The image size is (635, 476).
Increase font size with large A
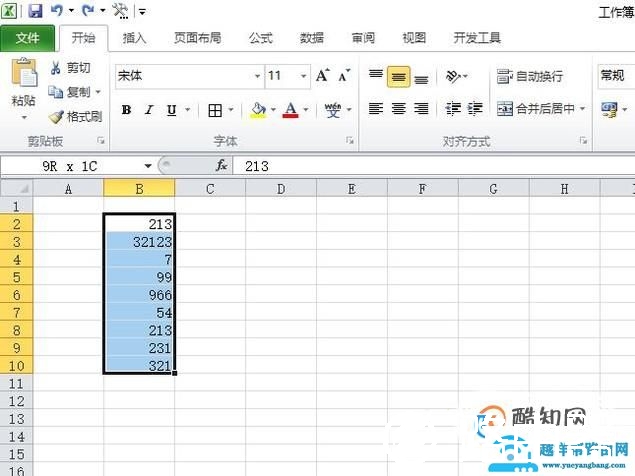coord(323,75)
